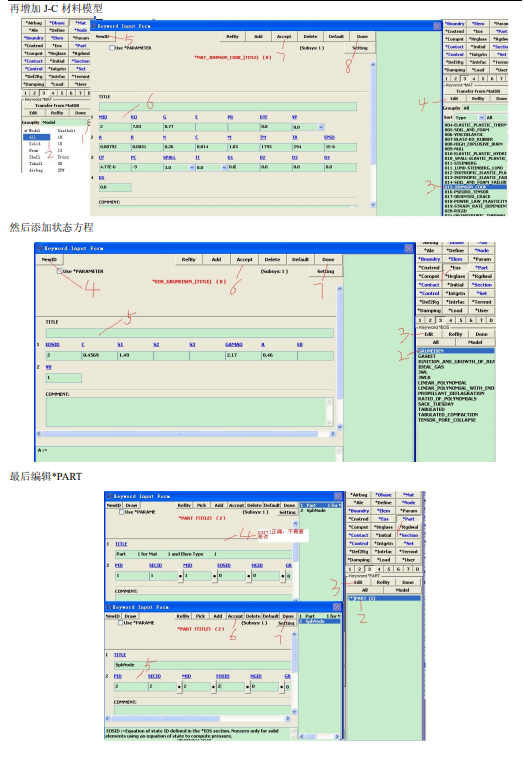Click Edit under Keyword *EOS

point(429,334)
